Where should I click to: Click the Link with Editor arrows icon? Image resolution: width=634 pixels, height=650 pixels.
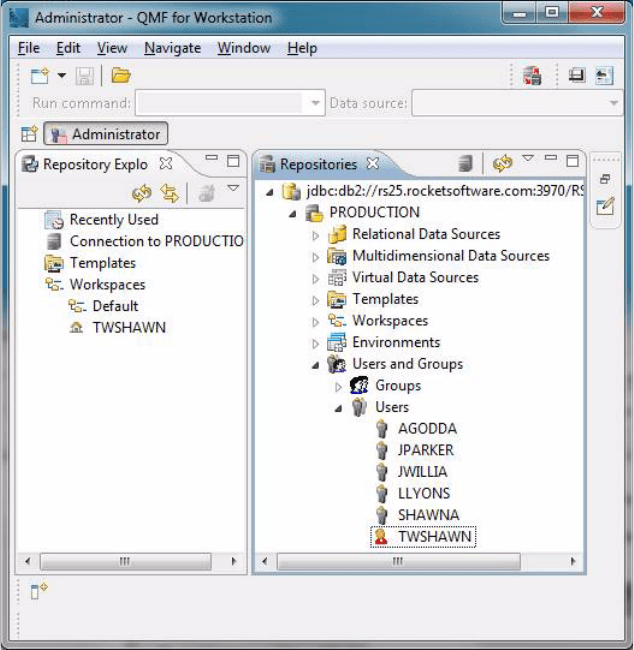(x=170, y=193)
